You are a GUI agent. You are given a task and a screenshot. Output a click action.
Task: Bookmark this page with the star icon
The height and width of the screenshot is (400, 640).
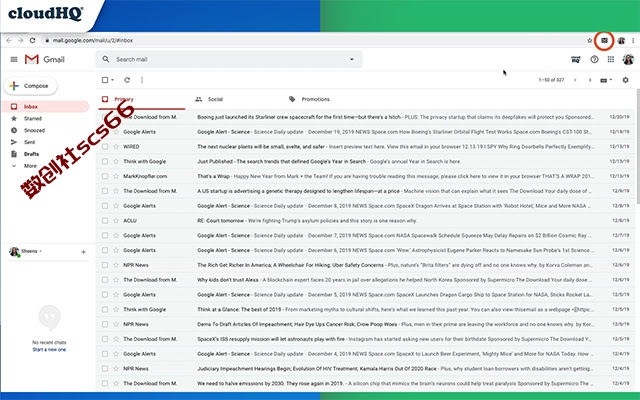[x=589, y=40]
